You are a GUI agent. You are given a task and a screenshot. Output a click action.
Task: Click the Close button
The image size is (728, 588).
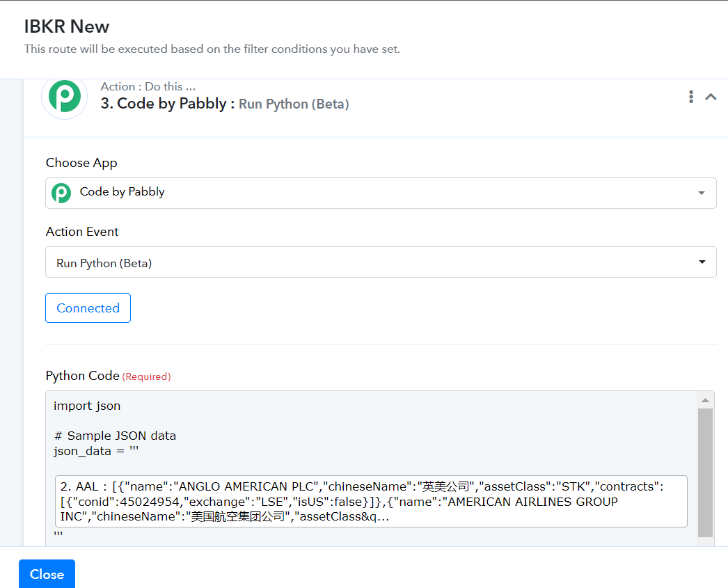(47, 574)
